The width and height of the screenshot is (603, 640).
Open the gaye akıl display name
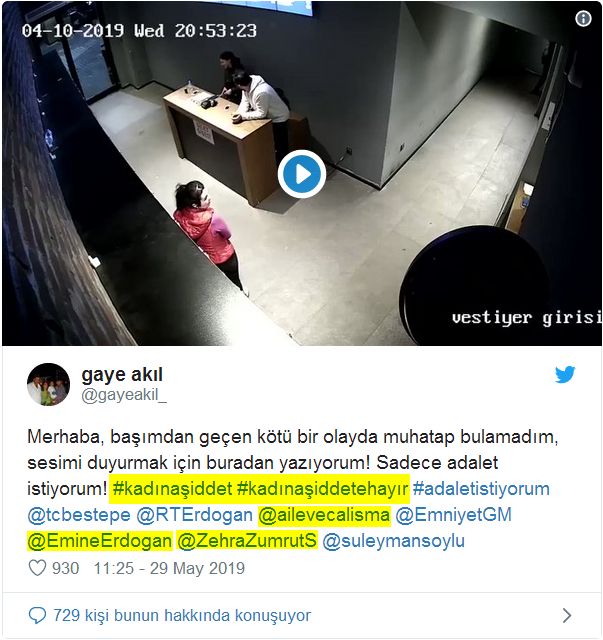tap(122, 375)
